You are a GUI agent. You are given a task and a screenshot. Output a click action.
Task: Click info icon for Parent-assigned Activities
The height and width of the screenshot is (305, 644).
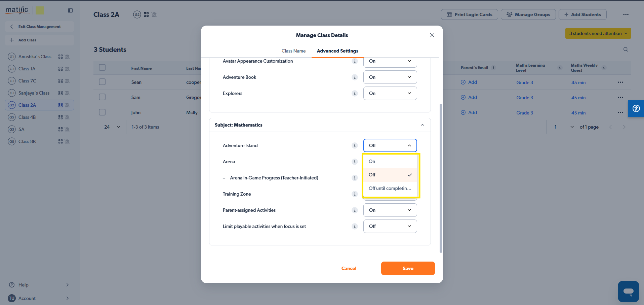point(355,210)
